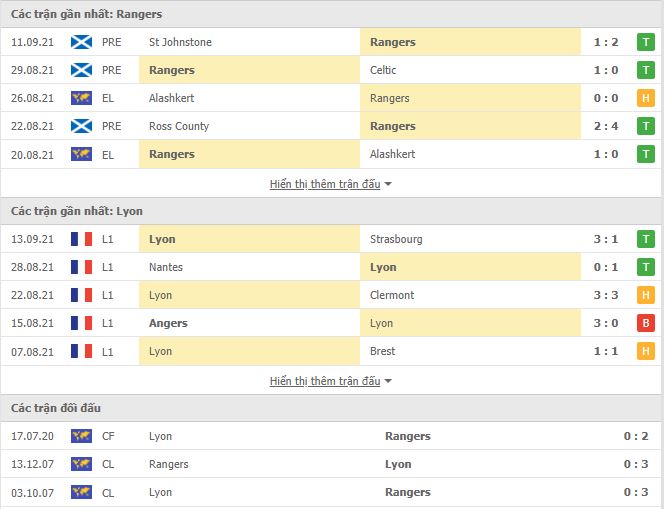Click date 07.08.21
The width and height of the screenshot is (664, 509).
point(33,351)
